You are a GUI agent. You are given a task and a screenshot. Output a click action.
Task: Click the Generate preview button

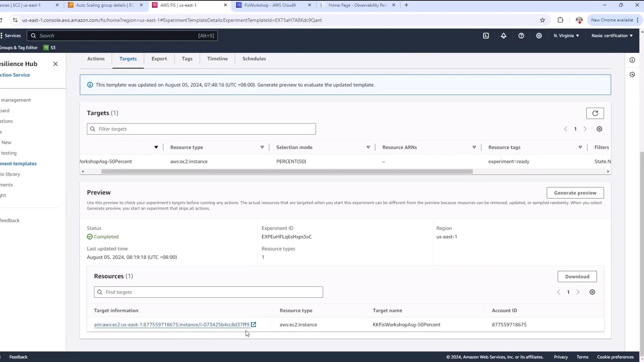[575, 193]
